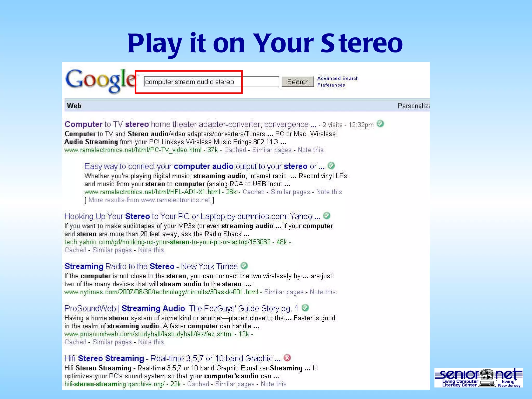Image resolution: width=532 pixels, height=399 pixels.
Task: Click the '2 visits - 12:32pm' text
Action: tap(348, 125)
